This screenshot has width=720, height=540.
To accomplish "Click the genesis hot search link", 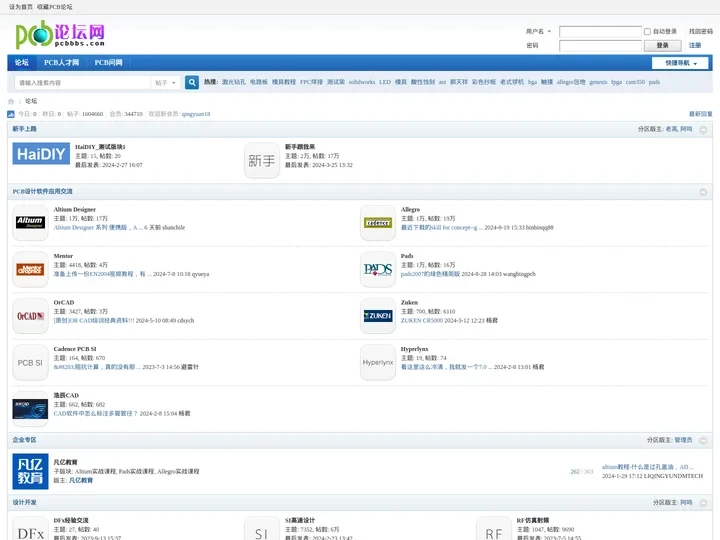I will 598,82.
